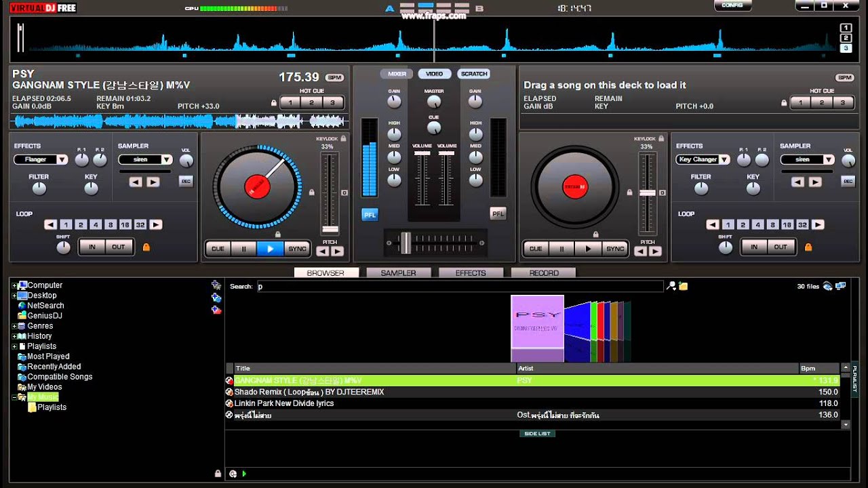868x488 pixels.
Task: Click left deck hot cue 1
Action: coord(290,103)
